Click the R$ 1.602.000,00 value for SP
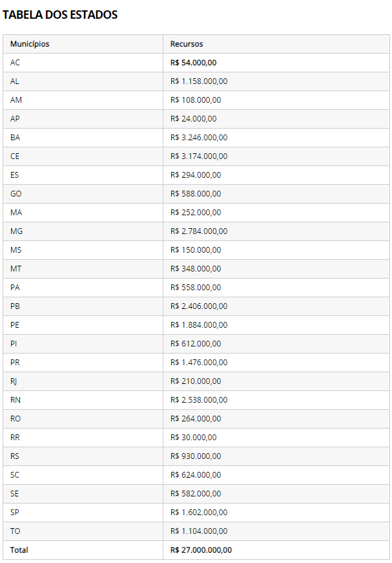The height and width of the screenshot is (563, 392). coord(199,513)
